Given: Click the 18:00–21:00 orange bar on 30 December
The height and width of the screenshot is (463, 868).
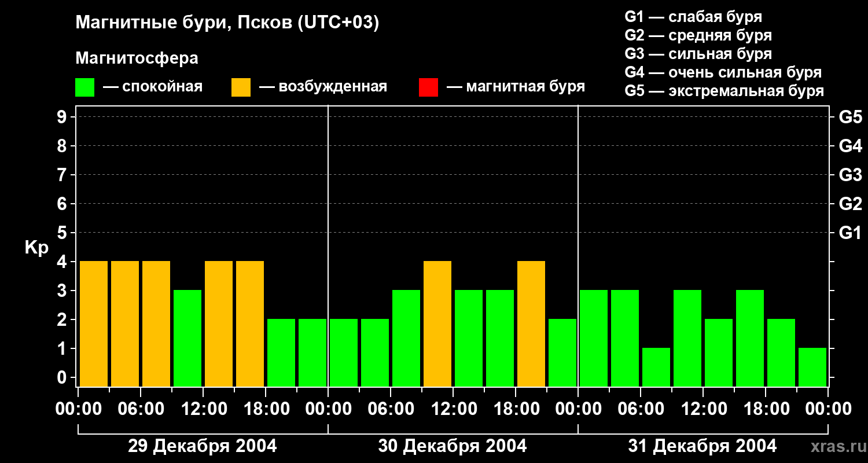Looking at the screenshot, I should (x=531, y=324).
